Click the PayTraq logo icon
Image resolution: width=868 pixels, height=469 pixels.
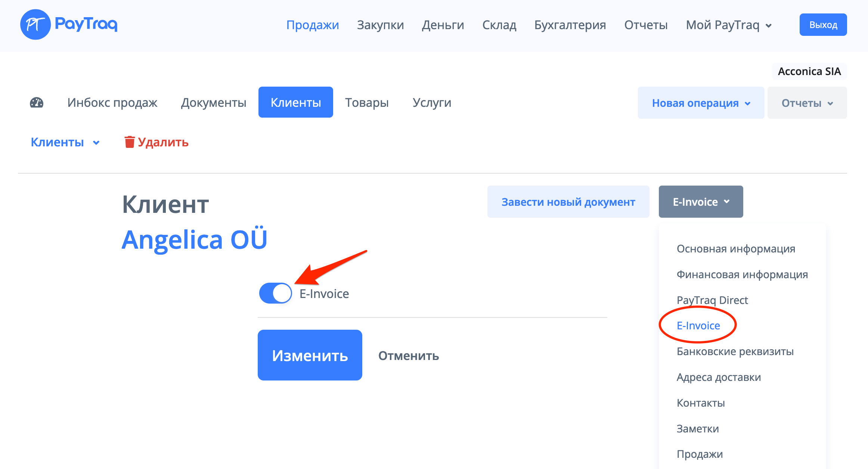(x=35, y=25)
